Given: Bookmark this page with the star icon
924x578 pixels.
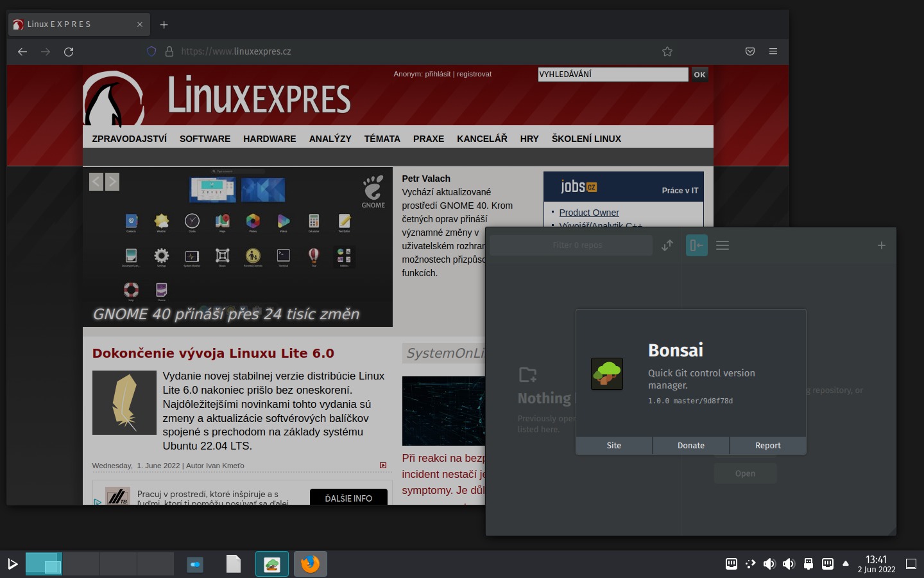Looking at the screenshot, I should point(667,51).
